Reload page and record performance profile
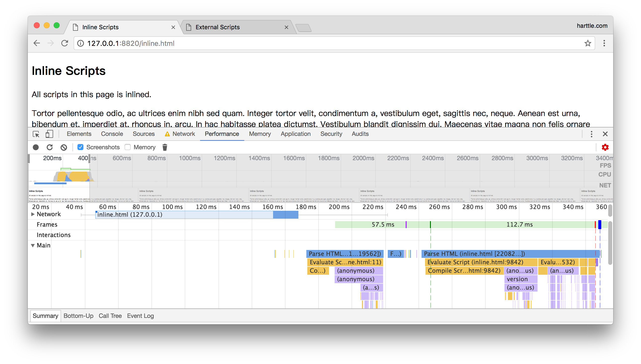The width and height of the screenshot is (641, 364). [x=50, y=147]
